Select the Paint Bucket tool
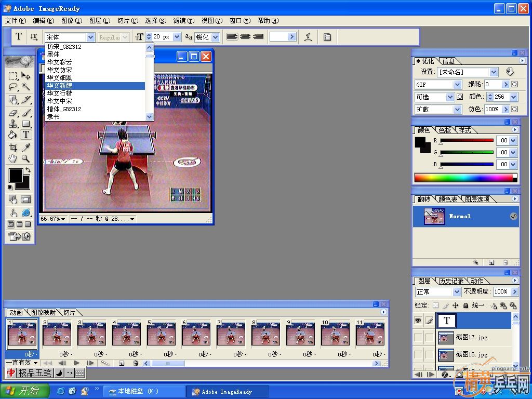532x399 pixels. pyautogui.click(x=13, y=135)
